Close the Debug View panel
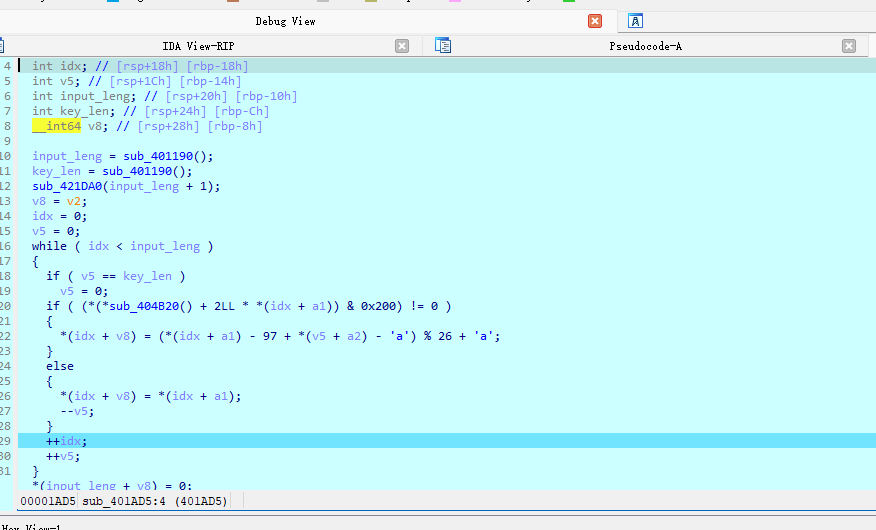Image resolution: width=876 pixels, height=530 pixels. click(x=595, y=21)
